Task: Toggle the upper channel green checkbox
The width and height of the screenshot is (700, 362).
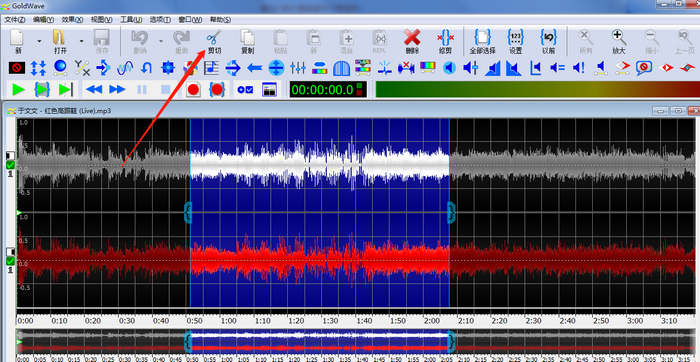Action: [x=11, y=165]
